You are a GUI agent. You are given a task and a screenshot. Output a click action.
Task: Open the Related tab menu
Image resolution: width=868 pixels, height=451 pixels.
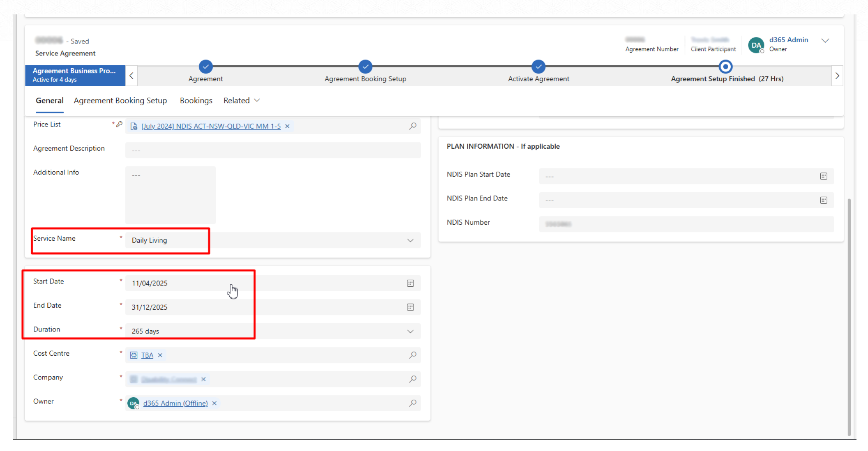pyautogui.click(x=241, y=101)
